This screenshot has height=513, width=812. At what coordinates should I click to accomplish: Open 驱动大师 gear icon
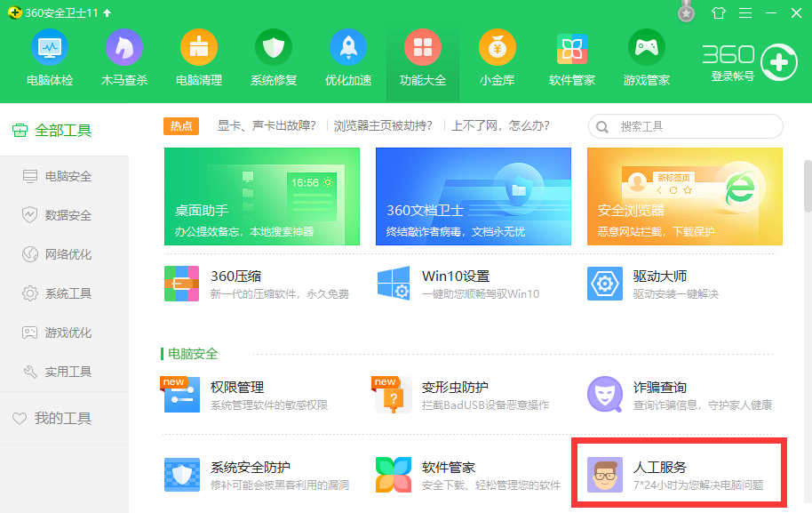605,284
